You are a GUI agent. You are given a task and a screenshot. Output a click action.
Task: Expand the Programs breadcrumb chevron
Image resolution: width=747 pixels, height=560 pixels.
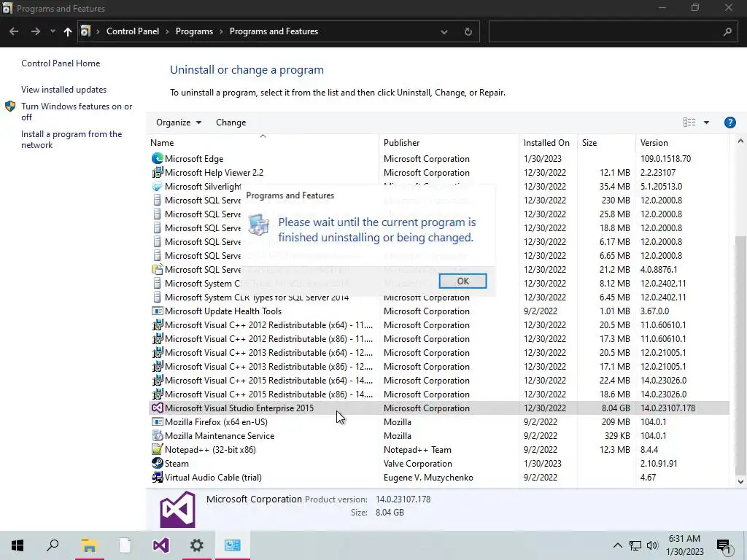(x=222, y=31)
